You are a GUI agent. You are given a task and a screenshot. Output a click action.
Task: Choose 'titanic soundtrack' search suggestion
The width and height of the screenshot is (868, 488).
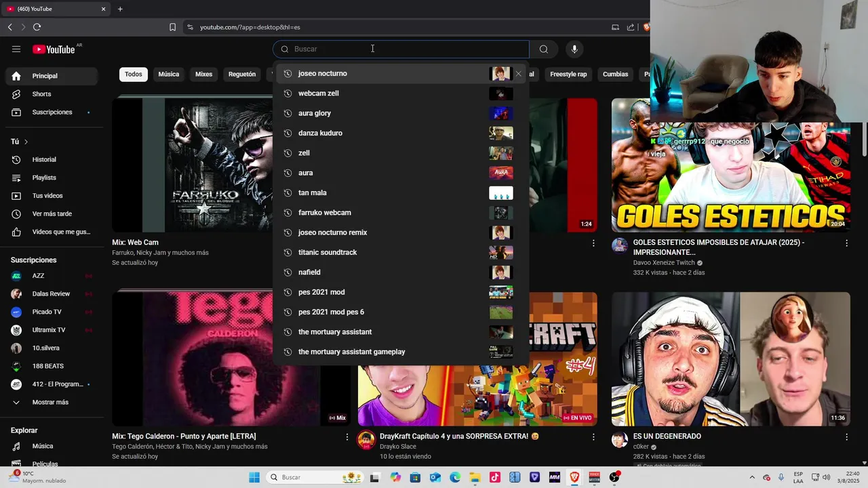[x=401, y=253]
